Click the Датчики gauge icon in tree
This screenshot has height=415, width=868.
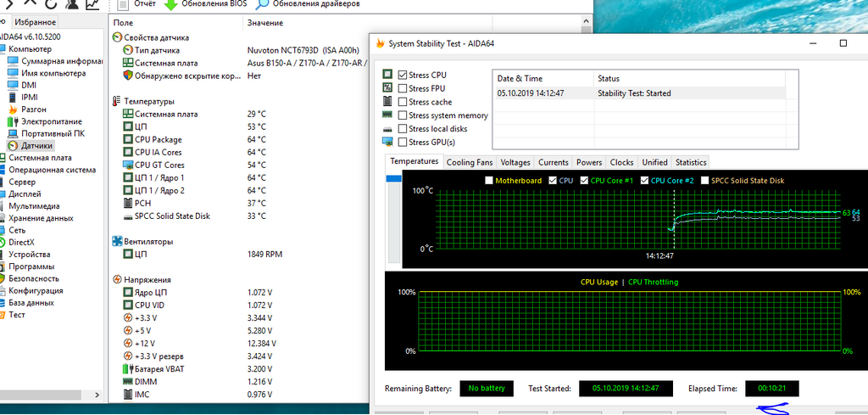pyautogui.click(x=13, y=146)
